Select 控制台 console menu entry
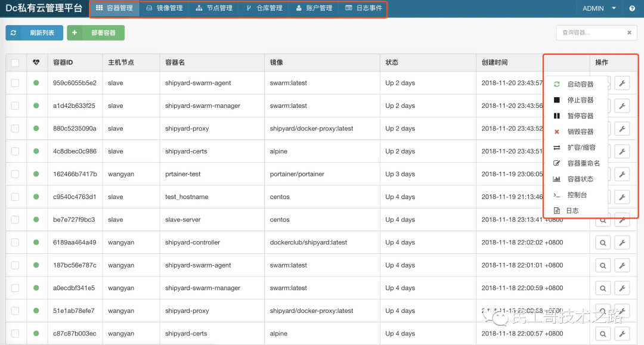 577,195
